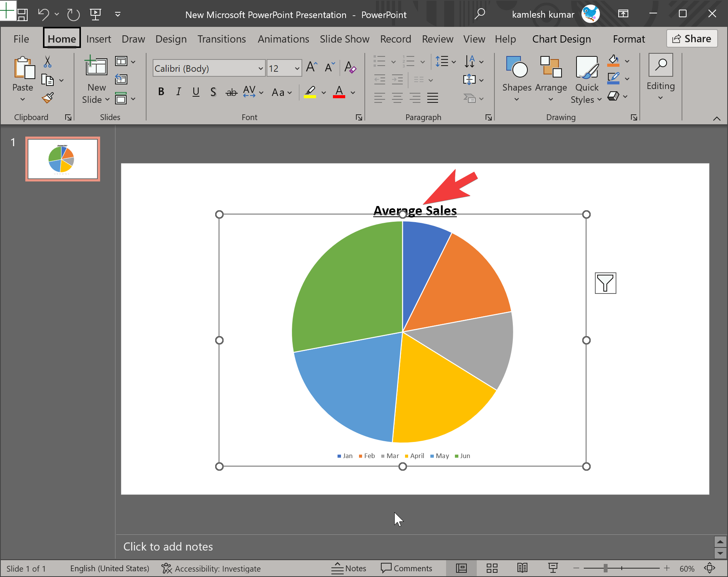This screenshot has height=577, width=728.
Task: Switch to the Insert tab
Action: (99, 39)
